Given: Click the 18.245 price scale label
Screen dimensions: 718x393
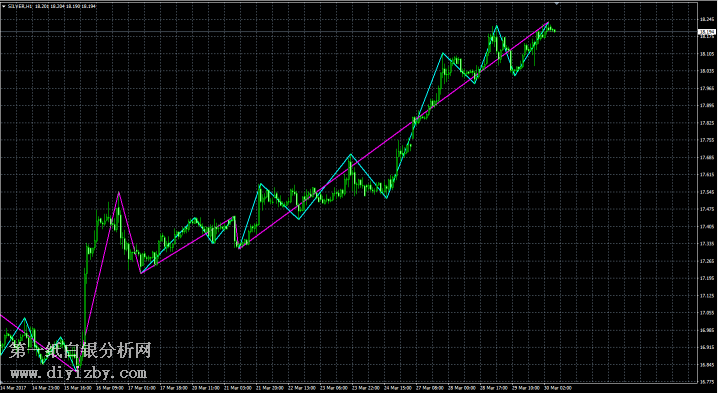Looking at the screenshot, I should click(706, 19).
